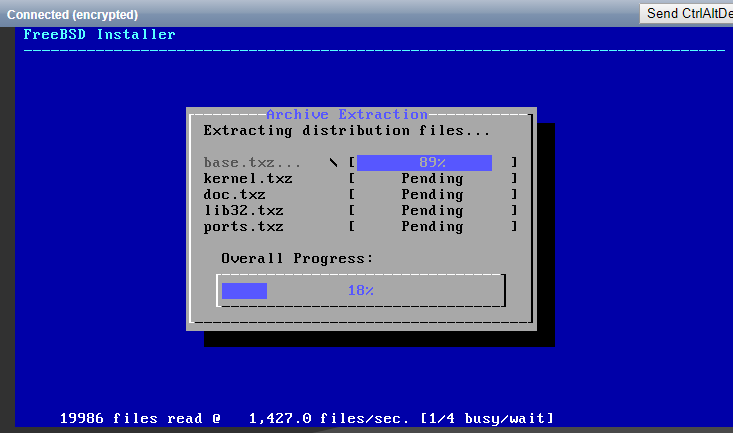Click the Archive Extraction dialog title
733x433 pixels.
point(347,114)
